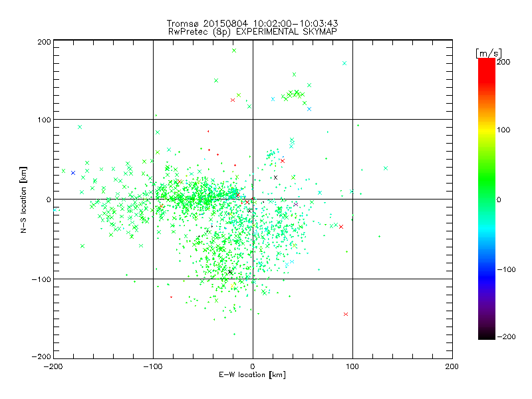Click the y-axis tick label '200'

pos(44,42)
